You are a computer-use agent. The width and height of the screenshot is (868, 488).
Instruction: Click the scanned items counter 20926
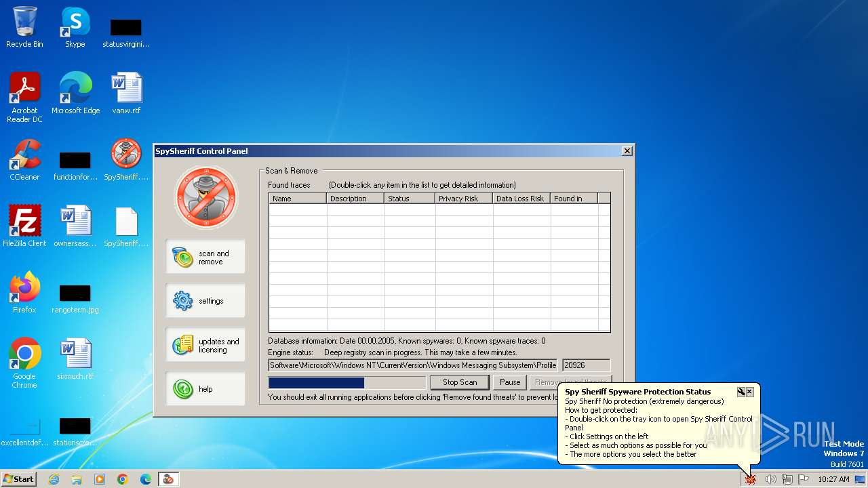click(x=586, y=365)
